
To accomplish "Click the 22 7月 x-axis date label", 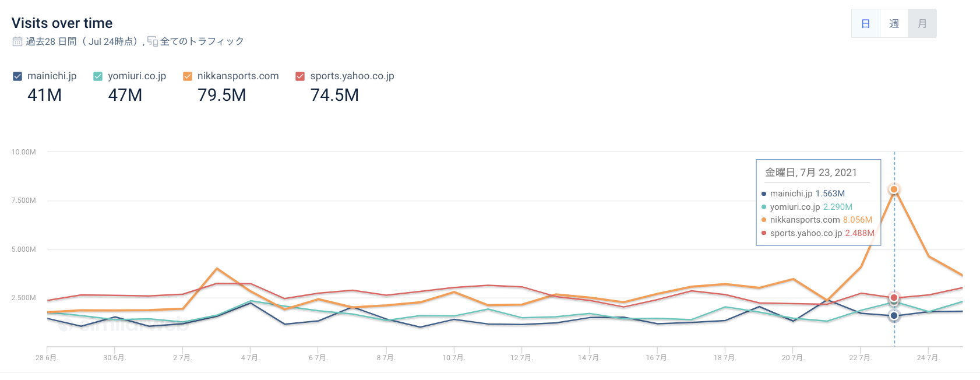I will [860, 357].
